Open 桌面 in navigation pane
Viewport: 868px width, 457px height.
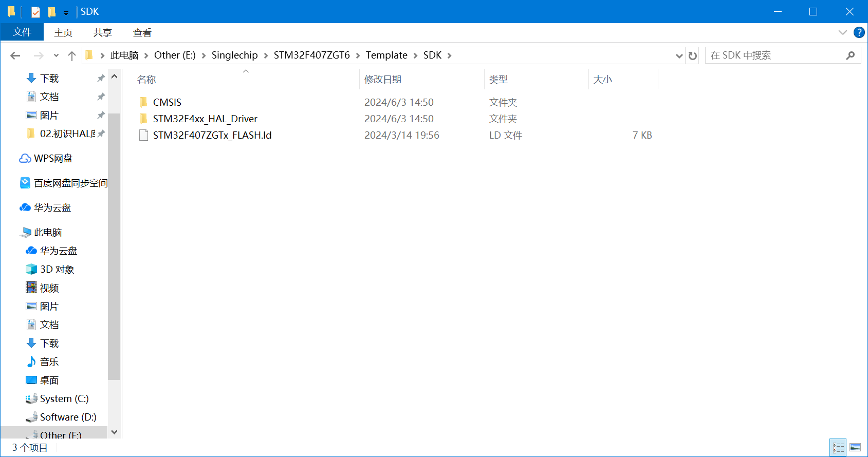(x=49, y=380)
